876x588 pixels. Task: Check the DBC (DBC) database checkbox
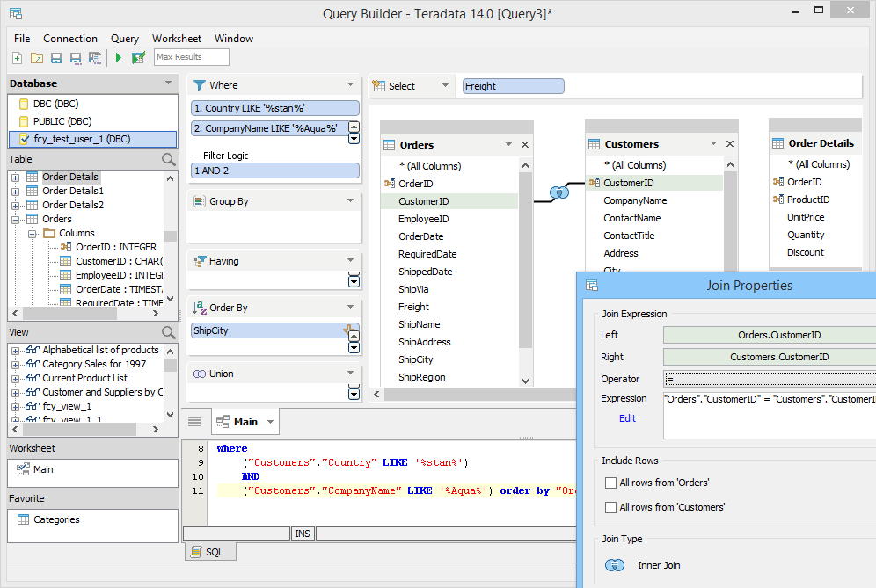tap(24, 104)
